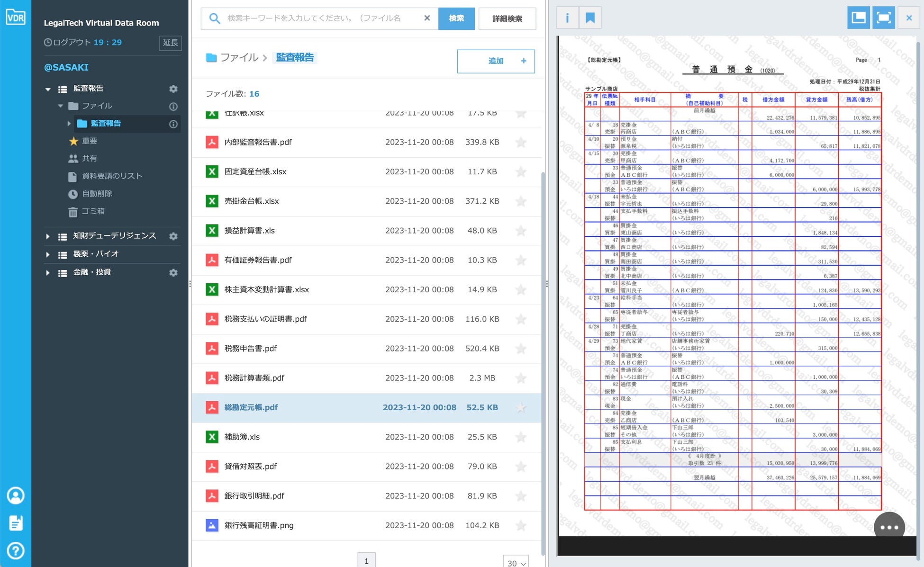Expand the 知財デューデリジェンス workspace
This screenshot has width=924, height=567.
[48, 236]
